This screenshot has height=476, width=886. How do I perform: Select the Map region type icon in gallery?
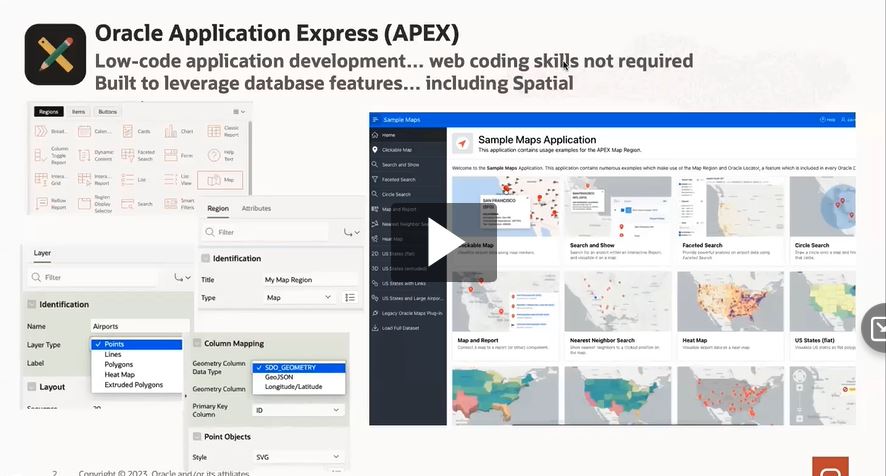(x=220, y=180)
